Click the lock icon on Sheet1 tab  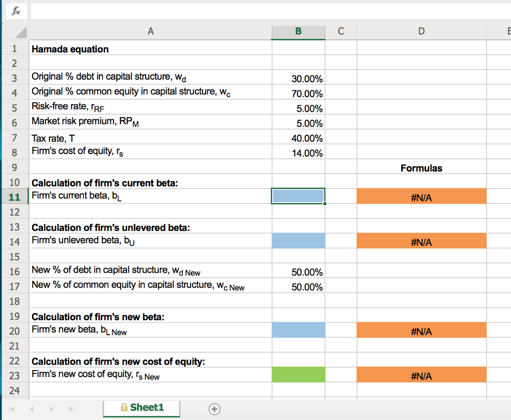coord(124,408)
